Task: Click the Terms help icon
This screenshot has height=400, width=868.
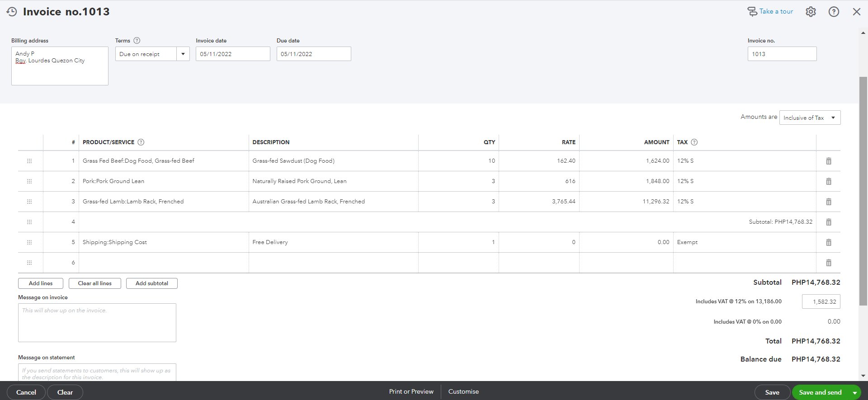Action: 137,40
